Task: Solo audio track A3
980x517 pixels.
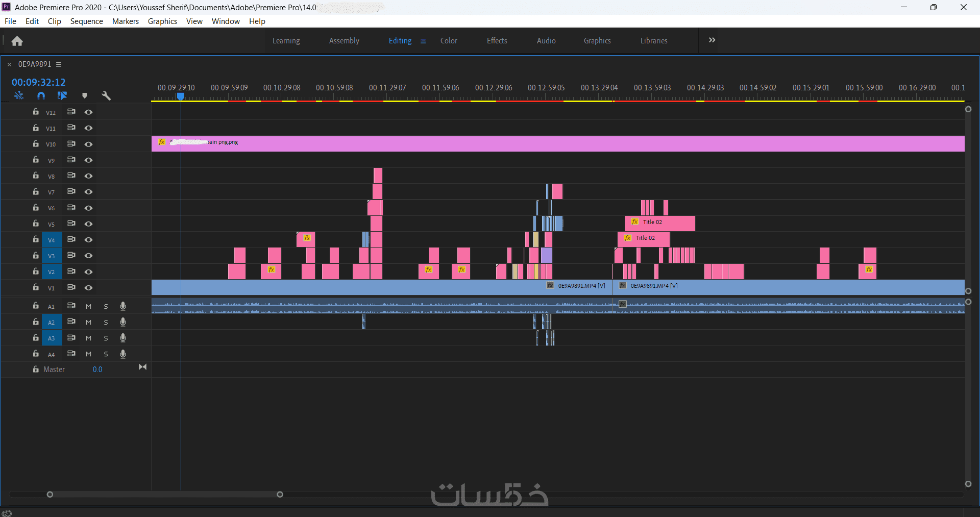Action: [x=106, y=338]
